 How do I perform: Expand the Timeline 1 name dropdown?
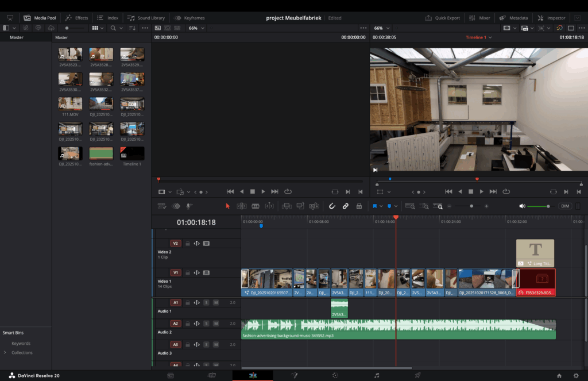point(478,37)
